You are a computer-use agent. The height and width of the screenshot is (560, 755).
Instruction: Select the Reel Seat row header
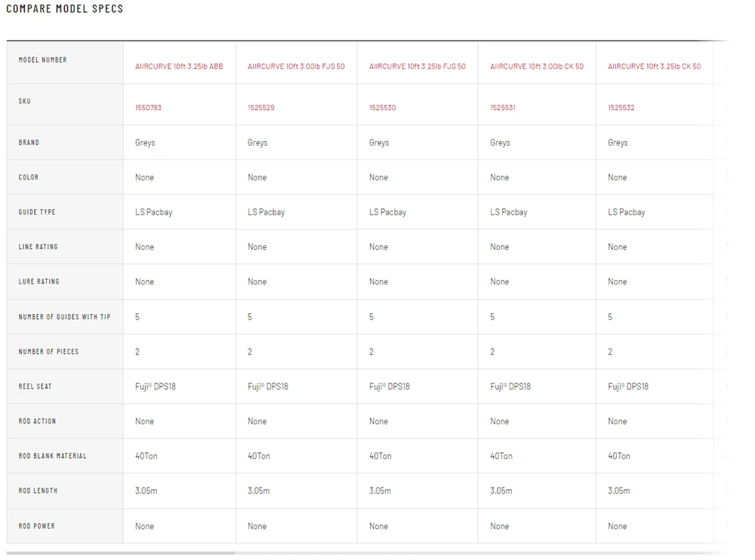(35, 386)
